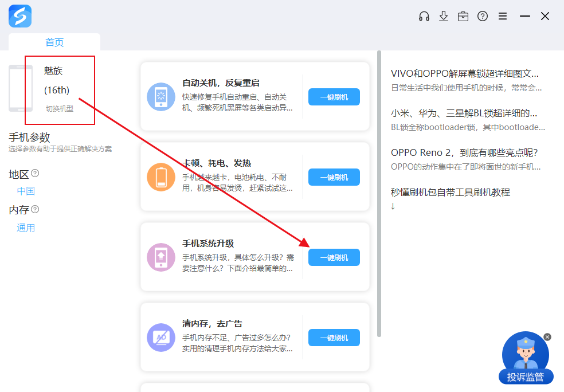The height and width of the screenshot is (392, 564).
Task: Open customer service headset icon
Action: 424,16
